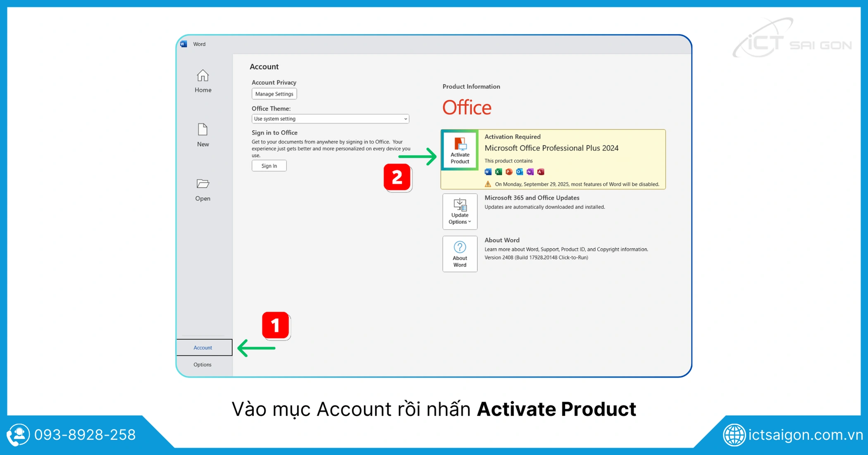This screenshot has width=868, height=455.
Task: Click the warning triangle icon
Action: (x=488, y=184)
